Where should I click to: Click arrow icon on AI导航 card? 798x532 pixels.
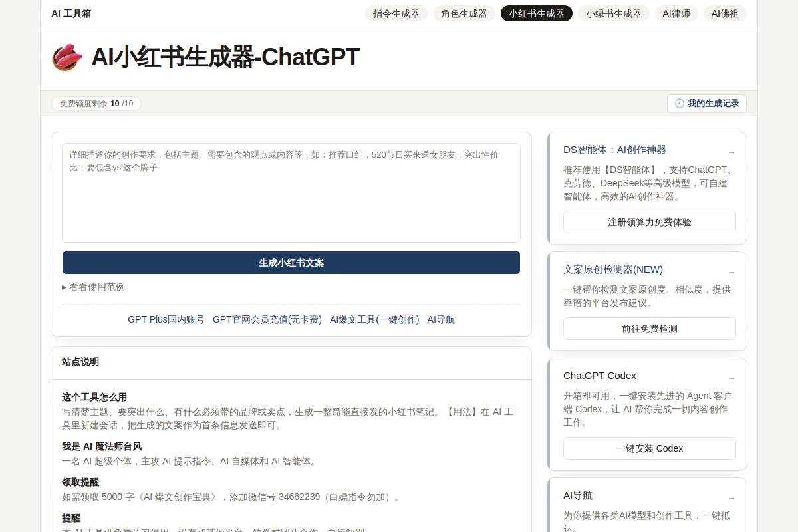731,498
